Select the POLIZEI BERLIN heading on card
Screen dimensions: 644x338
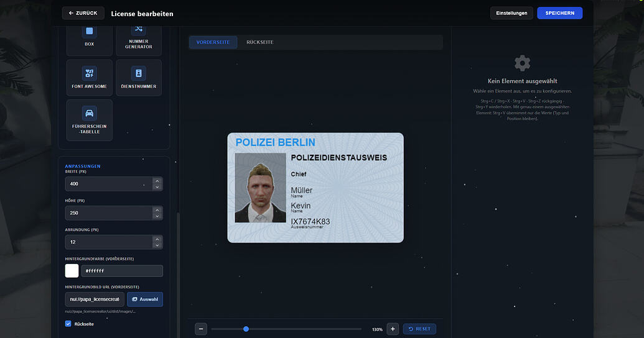pyautogui.click(x=275, y=142)
